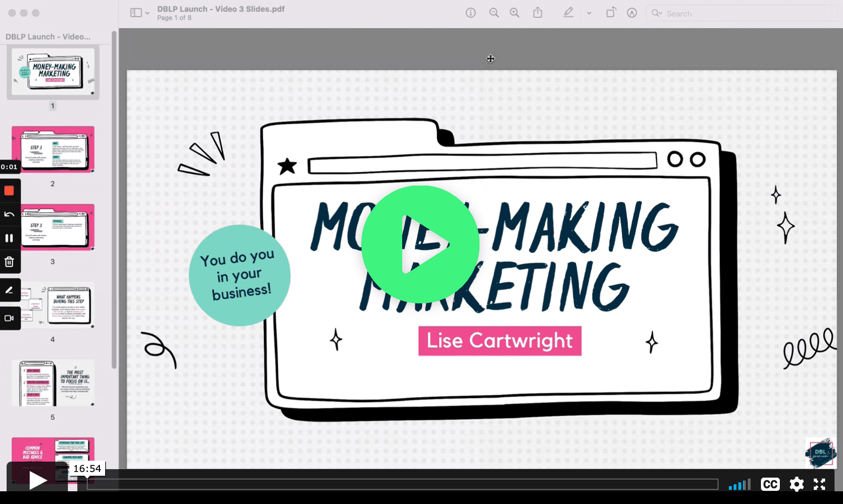Open video settings gear menu
Image resolution: width=843 pixels, height=504 pixels.
(x=796, y=484)
